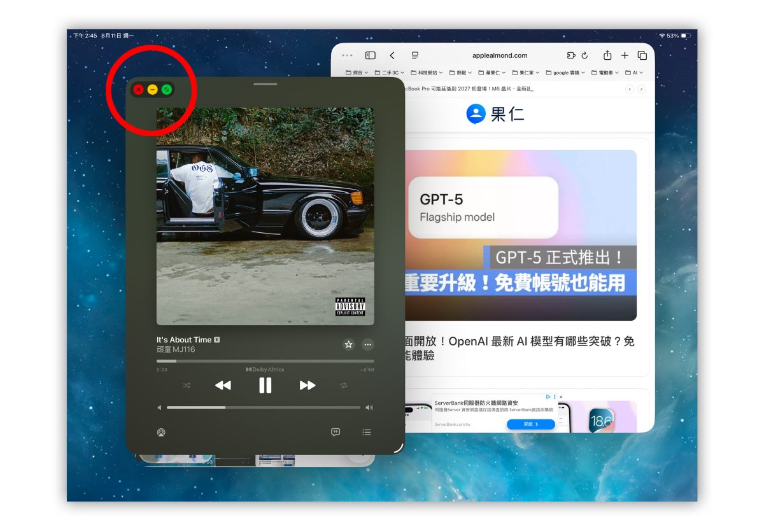The width and height of the screenshot is (764, 532).
Task: Click the remaining time −3:50
Action: tap(367, 369)
